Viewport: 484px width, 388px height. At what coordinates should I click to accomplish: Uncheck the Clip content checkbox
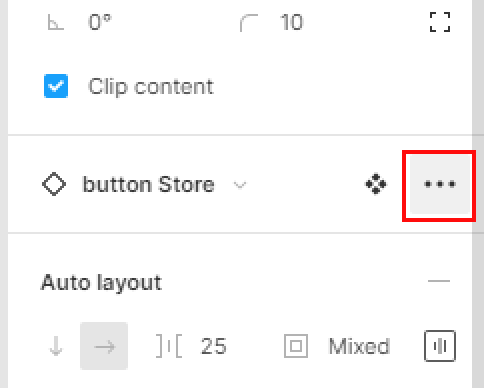click(x=56, y=86)
